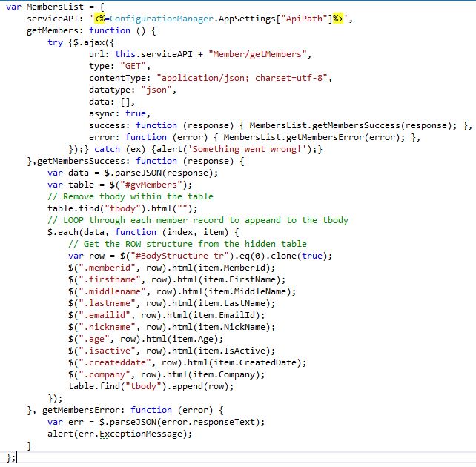This screenshot has width=476, height=467.
Task: Click the 'table.find("tbody").append(row)' line
Action: pyautogui.click(x=151, y=386)
